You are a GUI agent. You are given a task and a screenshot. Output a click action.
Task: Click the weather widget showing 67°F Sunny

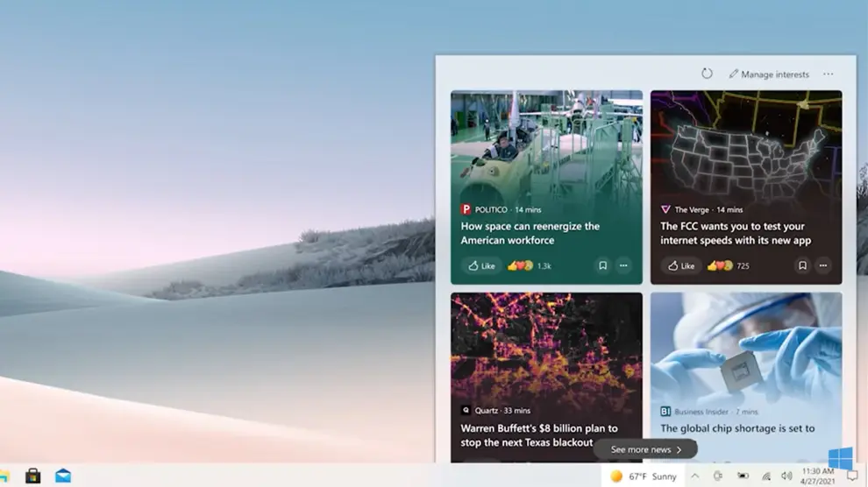pyautogui.click(x=644, y=476)
